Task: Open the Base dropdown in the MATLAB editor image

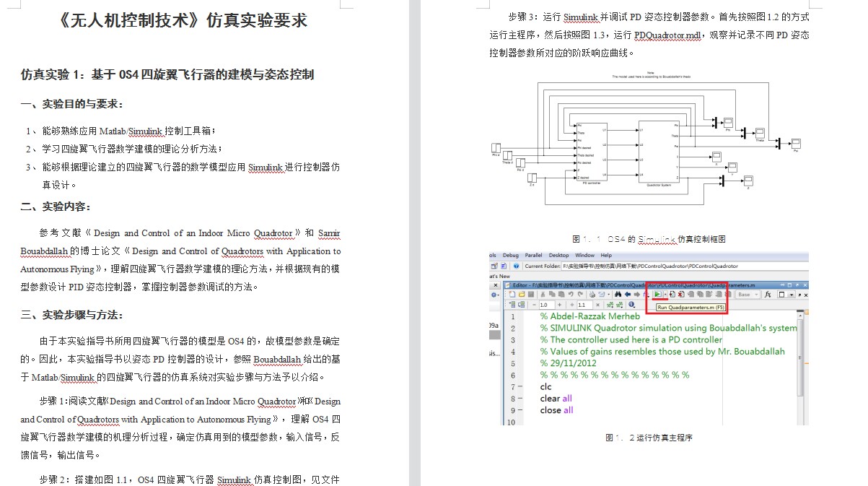Action: (748, 295)
